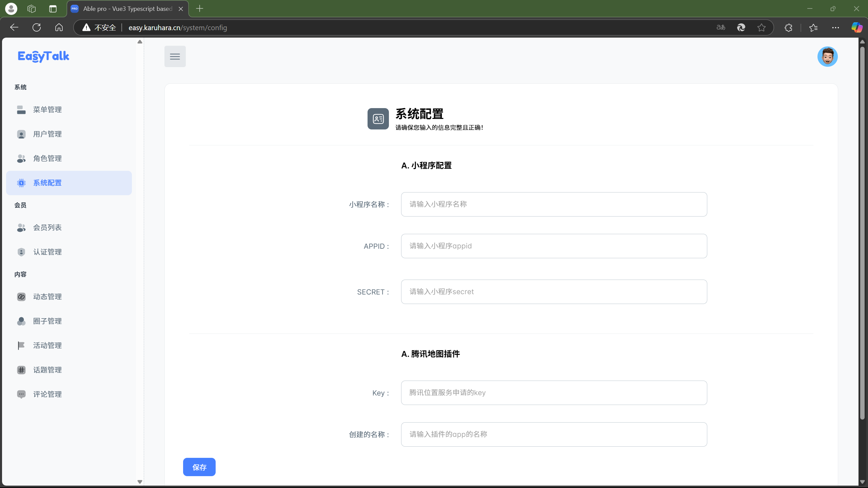The image size is (868, 488).
Task: Click the 保存 button
Action: point(199,467)
